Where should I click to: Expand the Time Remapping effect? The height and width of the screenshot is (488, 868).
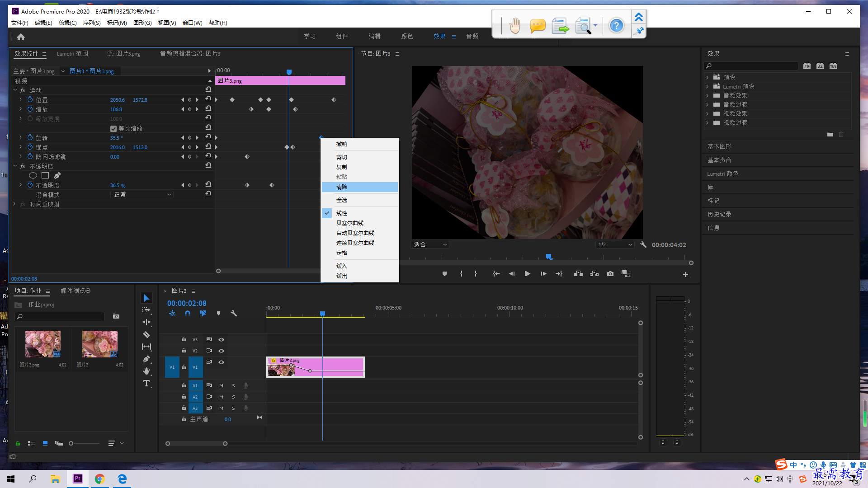pos(15,204)
